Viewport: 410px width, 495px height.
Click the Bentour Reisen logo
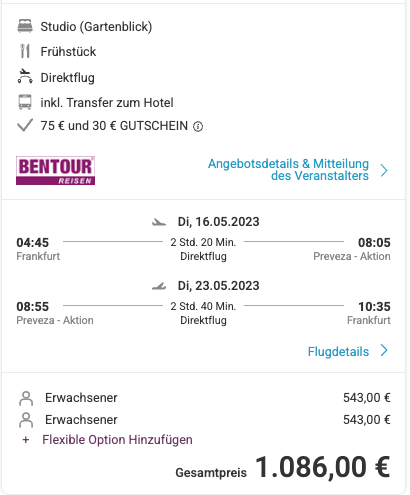click(56, 171)
